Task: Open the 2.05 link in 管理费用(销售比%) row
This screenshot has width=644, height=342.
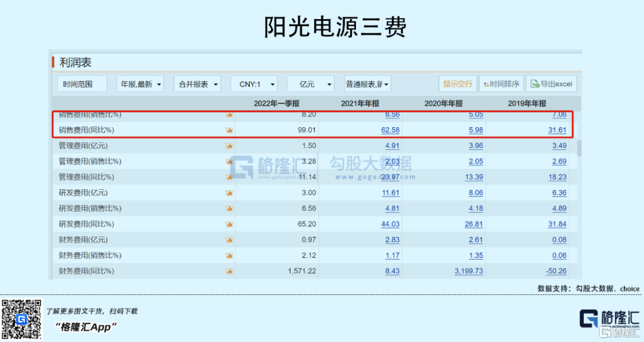Action: [476, 162]
